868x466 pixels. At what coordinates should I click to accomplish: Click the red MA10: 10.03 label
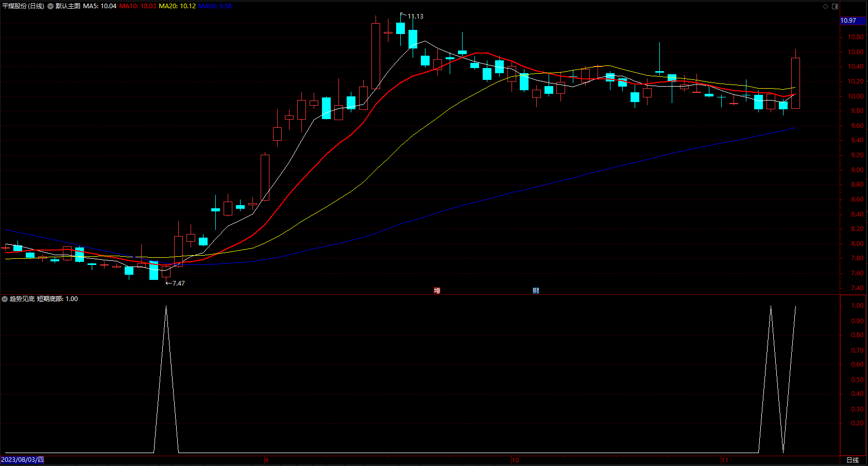pos(138,6)
